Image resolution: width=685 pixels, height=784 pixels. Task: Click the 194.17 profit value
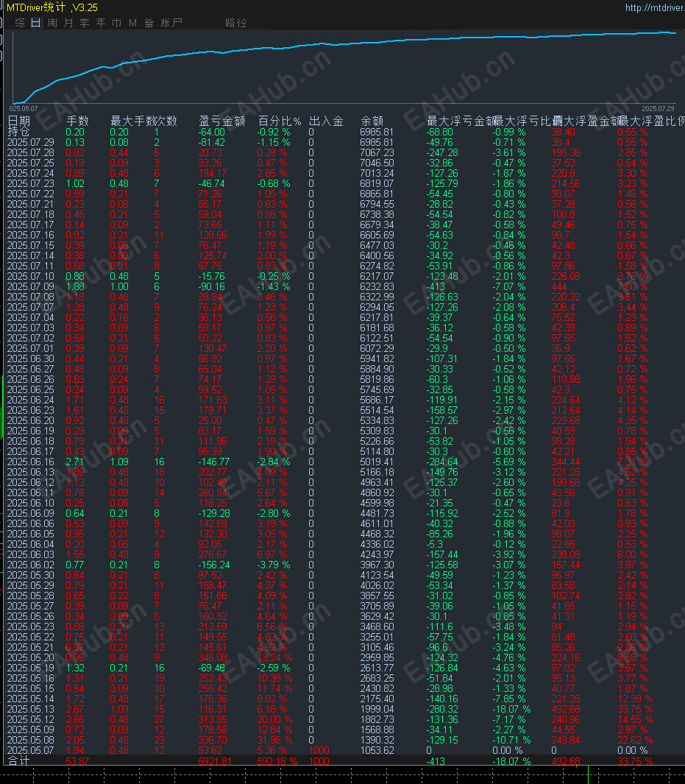213,173
